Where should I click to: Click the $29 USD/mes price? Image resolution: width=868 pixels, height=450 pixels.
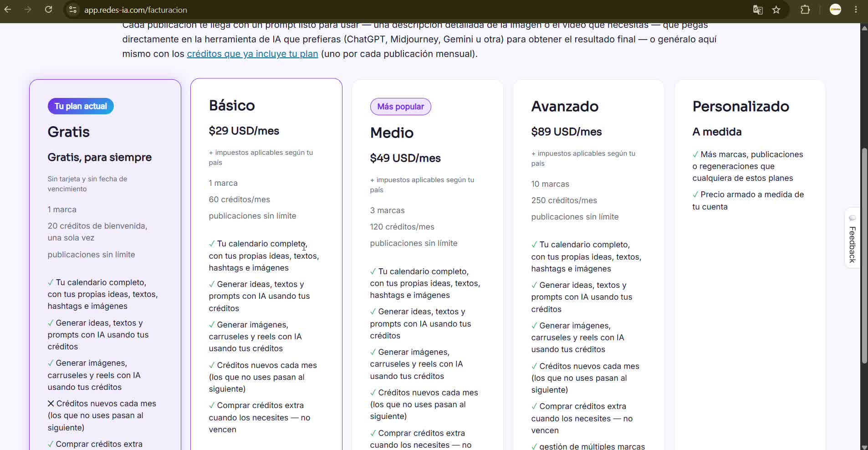click(244, 131)
